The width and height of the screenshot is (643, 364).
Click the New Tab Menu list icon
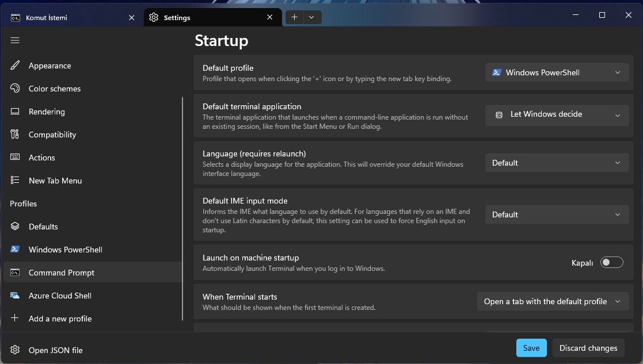15,180
